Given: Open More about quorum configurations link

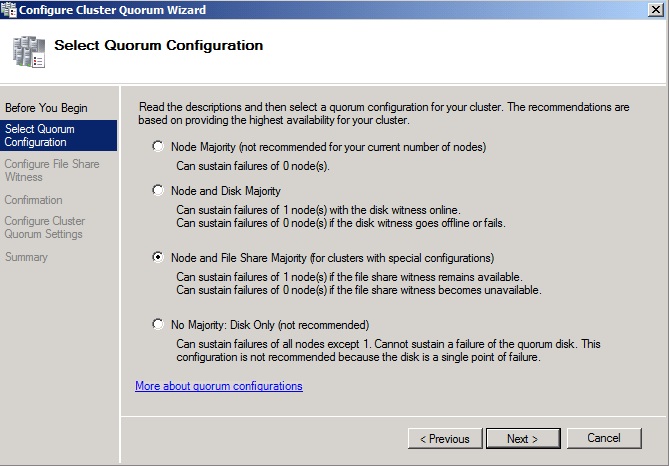Looking at the screenshot, I should tap(218, 385).
